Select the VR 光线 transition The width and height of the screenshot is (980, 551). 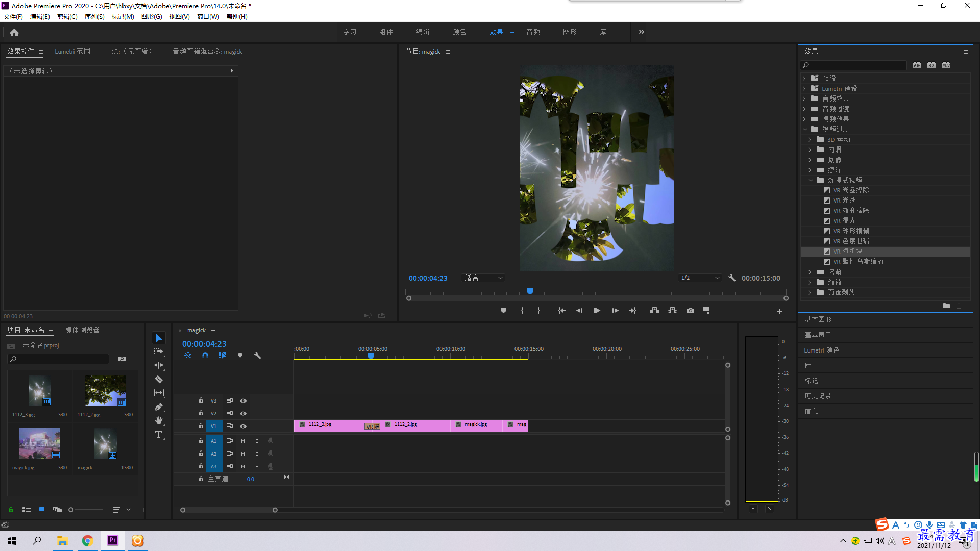pyautogui.click(x=844, y=201)
